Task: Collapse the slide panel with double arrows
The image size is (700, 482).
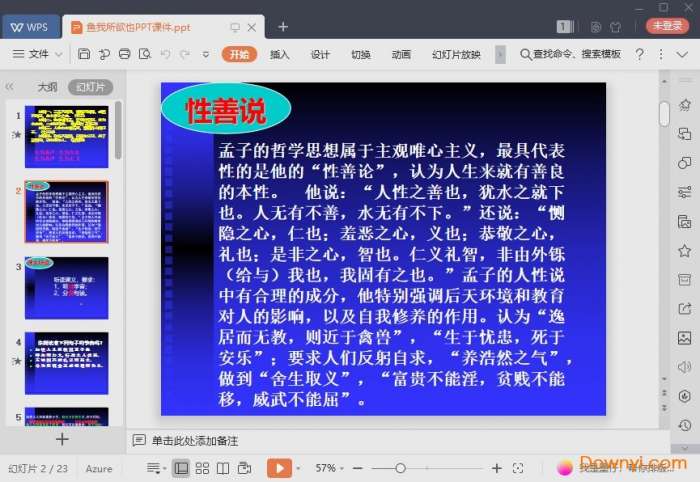Action: pos(9,87)
